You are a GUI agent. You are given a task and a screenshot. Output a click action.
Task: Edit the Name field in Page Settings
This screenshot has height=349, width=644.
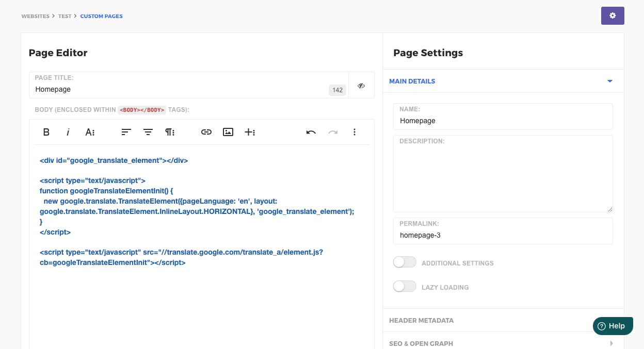503,117
